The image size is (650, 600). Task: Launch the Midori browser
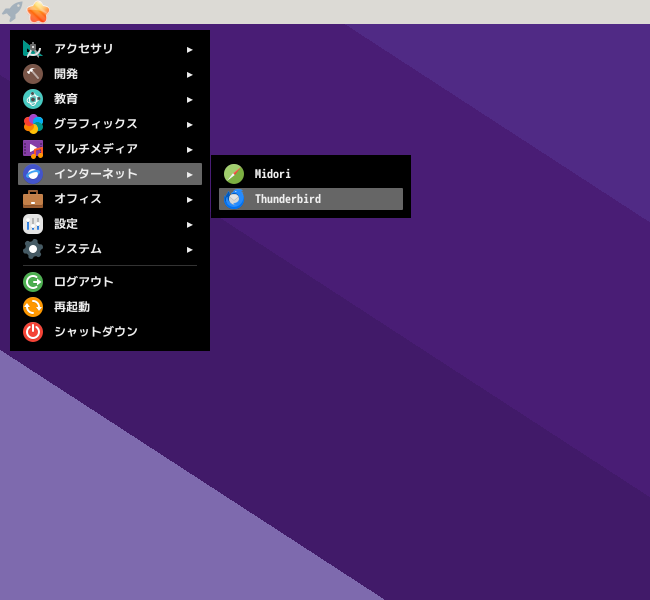coord(311,174)
